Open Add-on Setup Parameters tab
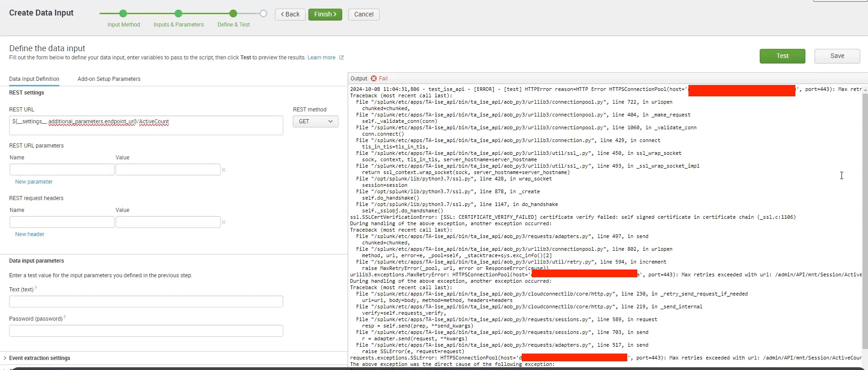Screen dimensions: 868x370 pyautogui.click(x=109, y=79)
